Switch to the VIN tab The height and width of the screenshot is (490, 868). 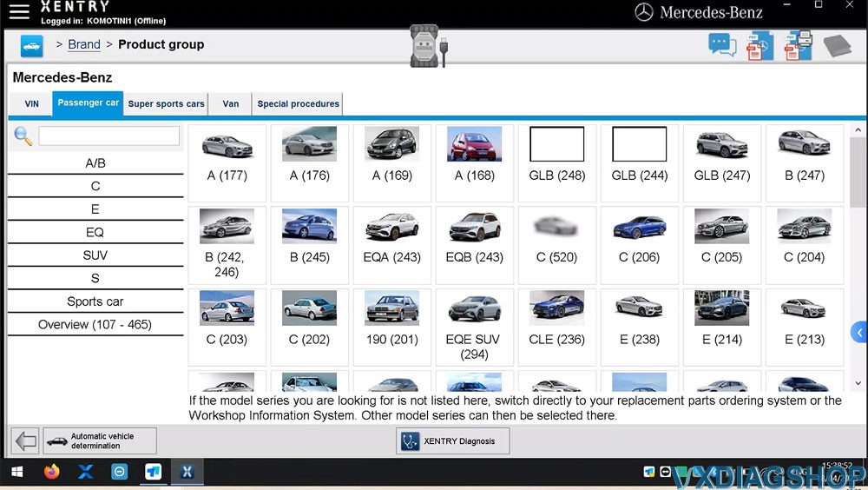pyautogui.click(x=31, y=103)
